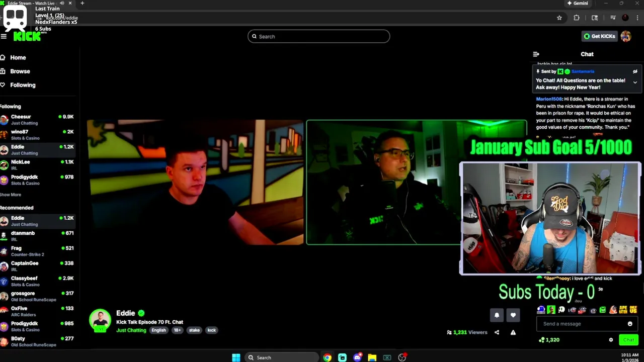Bookmark this page star icon
The height and width of the screenshot is (362, 644).
pyautogui.click(x=559, y=18)
